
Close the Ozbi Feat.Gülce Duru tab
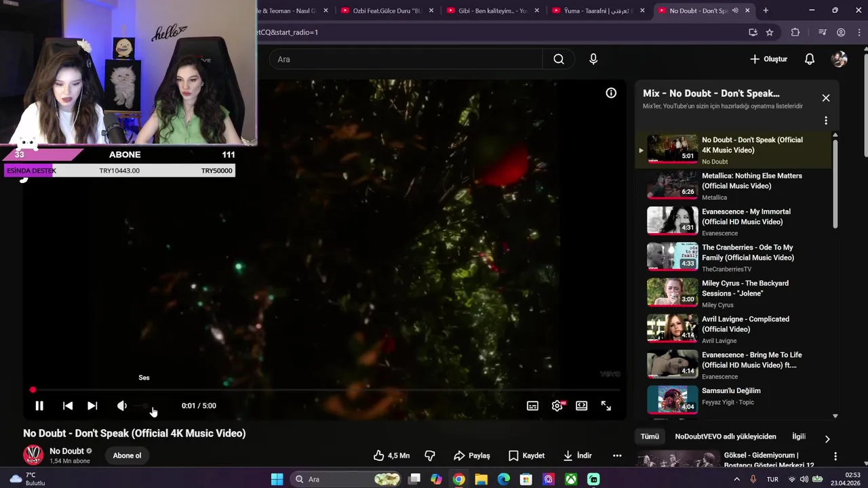click(x=431, y=10)
